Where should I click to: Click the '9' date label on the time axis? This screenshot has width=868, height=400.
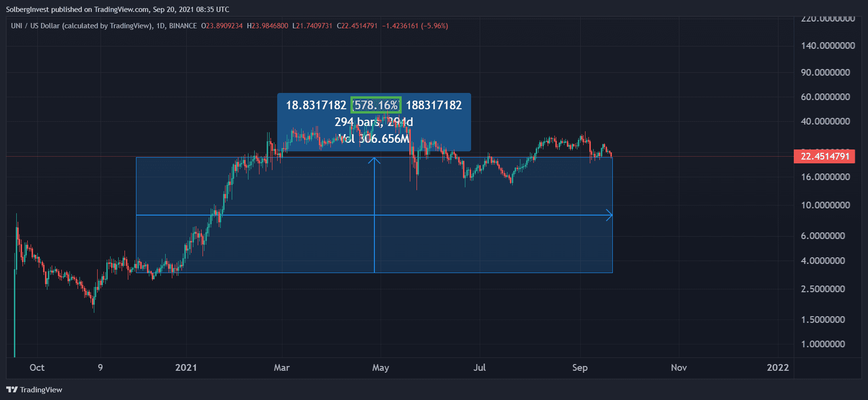tap(100, 367)
